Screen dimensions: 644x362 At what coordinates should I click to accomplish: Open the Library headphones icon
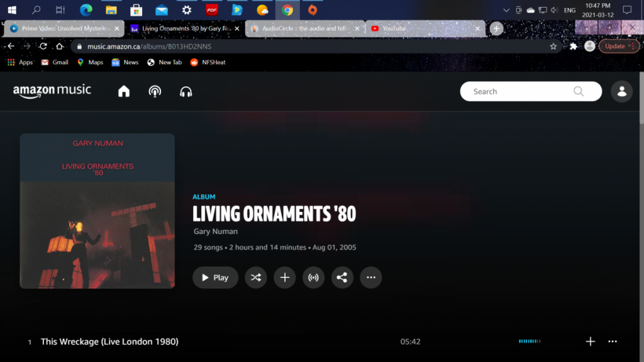pyautogui.click(x=186, y=92)
